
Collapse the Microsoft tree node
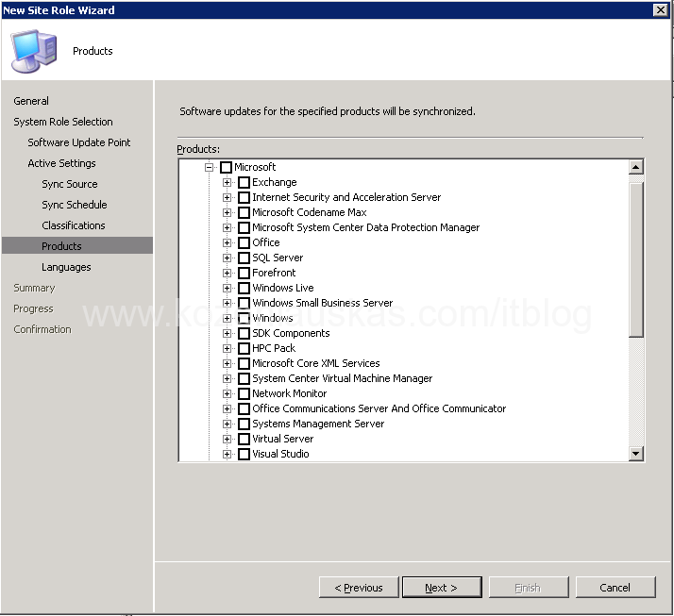[209, 167]
